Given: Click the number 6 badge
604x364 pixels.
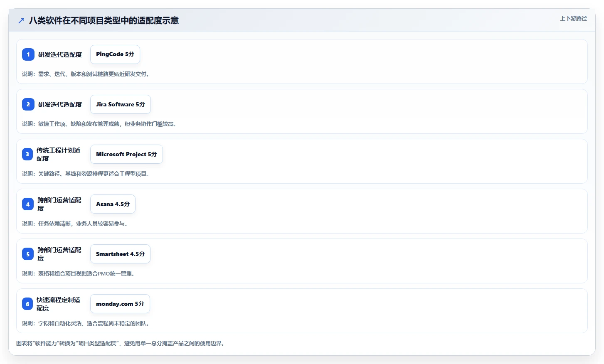Looking at the screenshot, I should click(27, 304).
